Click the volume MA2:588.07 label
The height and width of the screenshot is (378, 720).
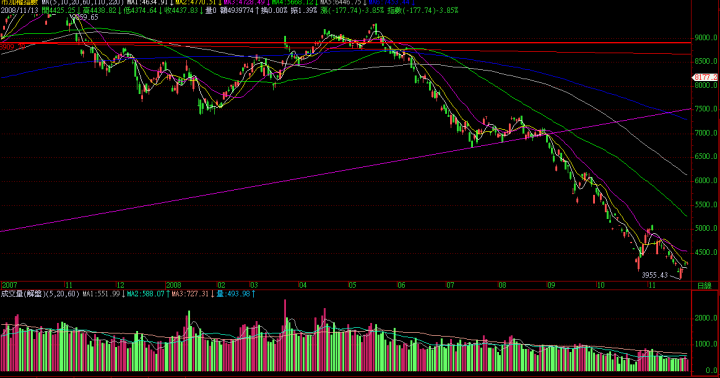click(146, 293)
